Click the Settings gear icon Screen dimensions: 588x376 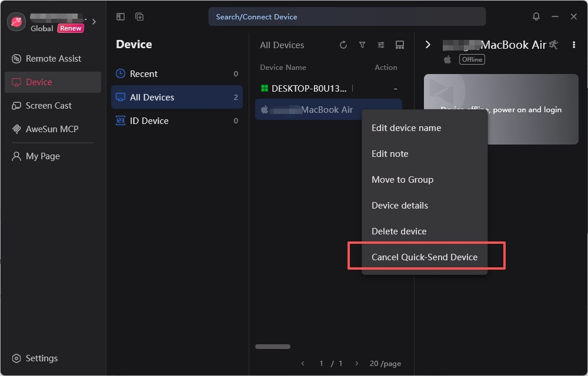(16, 358)
